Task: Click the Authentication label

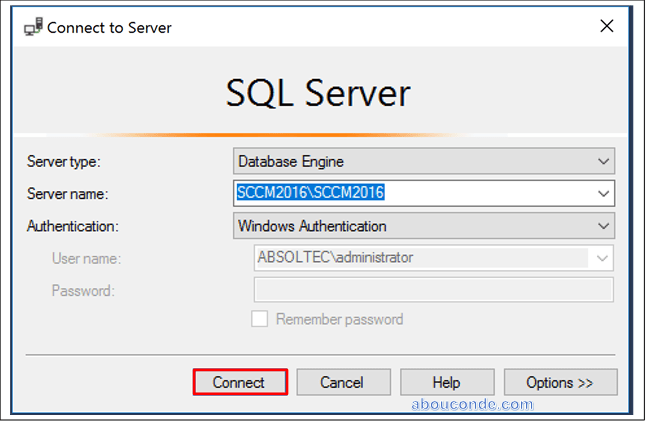Action: click(73, 226)
